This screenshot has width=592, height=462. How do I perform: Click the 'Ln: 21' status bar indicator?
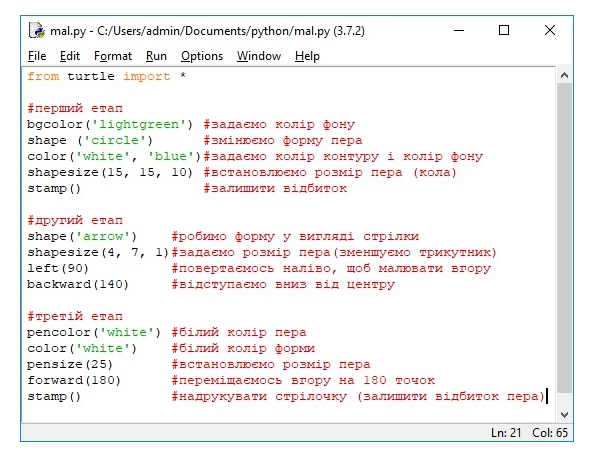(x=506, y=433)
